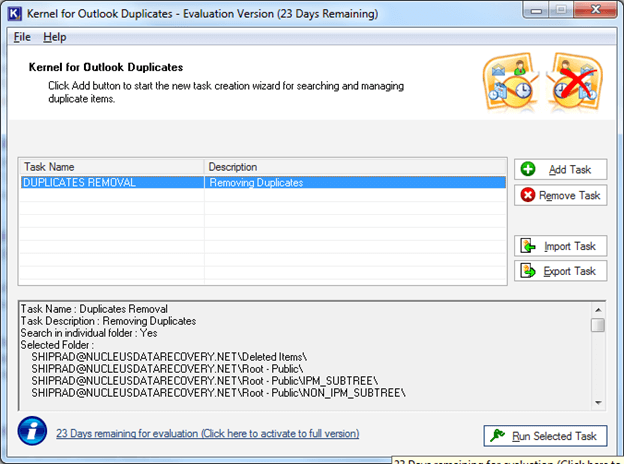The image size is (624, 464).
Task: Click the Export Task arrow icon
Action: point(528,271)
